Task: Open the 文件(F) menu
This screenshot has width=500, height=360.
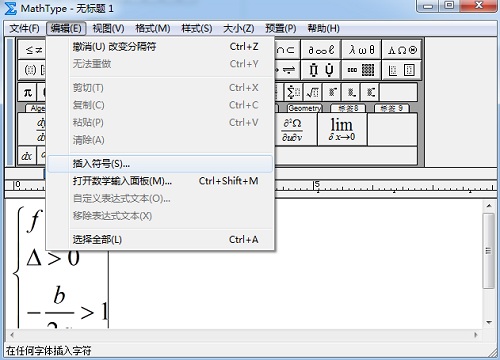Action: click(x=24, y=29)
